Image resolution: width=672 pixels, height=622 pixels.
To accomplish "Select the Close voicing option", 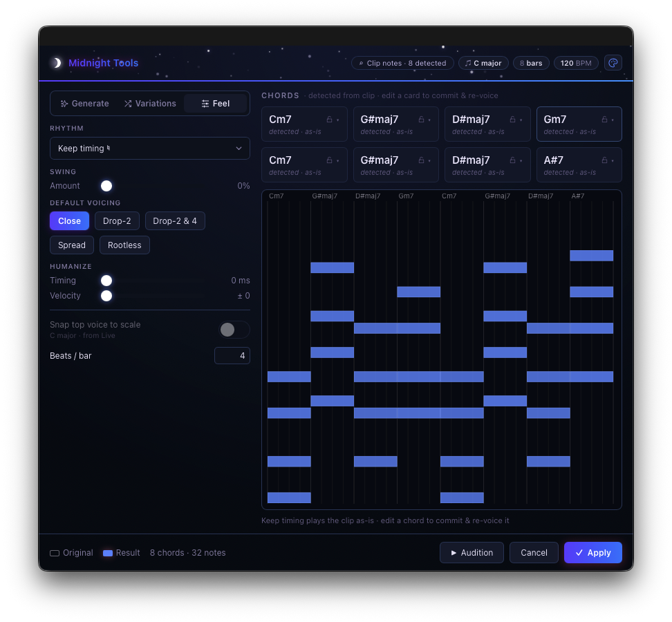I will [69, 220].
